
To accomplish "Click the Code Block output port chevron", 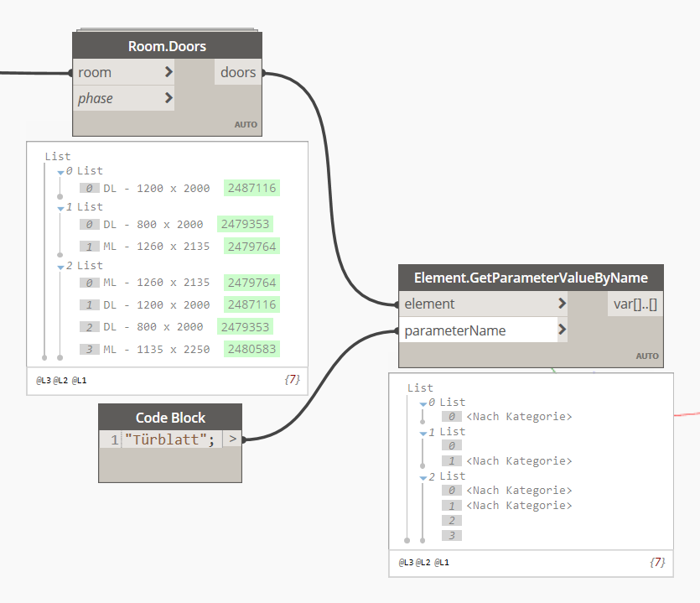I will coord(232,439).
